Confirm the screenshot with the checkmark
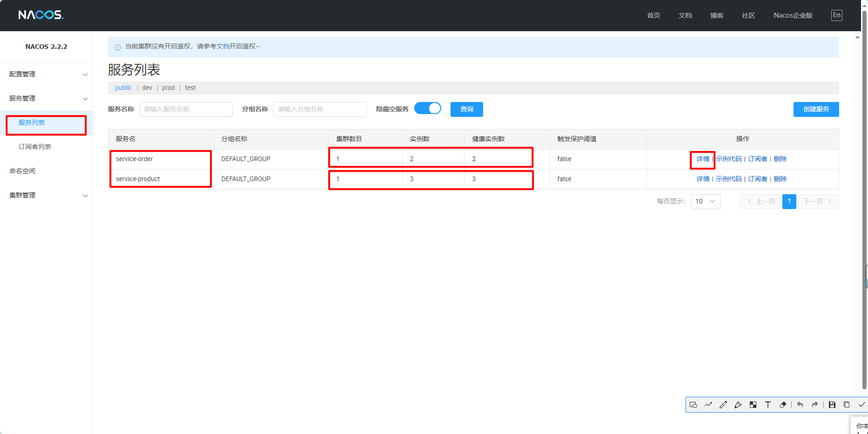 (x=861, y=405)
